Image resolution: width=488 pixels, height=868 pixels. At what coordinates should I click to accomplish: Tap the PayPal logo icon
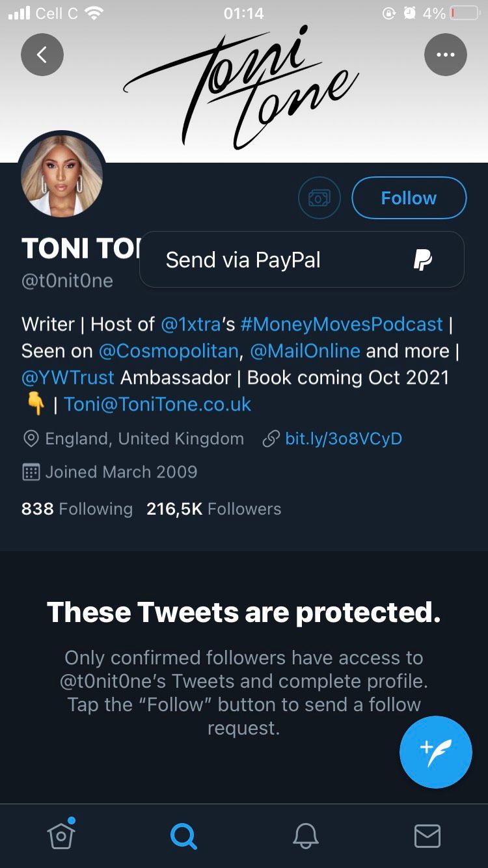(x=424, y=259)
